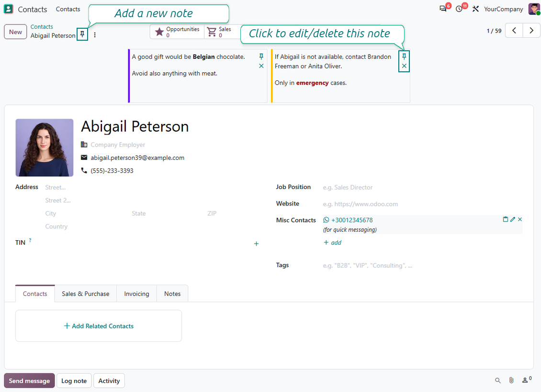Go to previous record arrow

click(514, 31)
